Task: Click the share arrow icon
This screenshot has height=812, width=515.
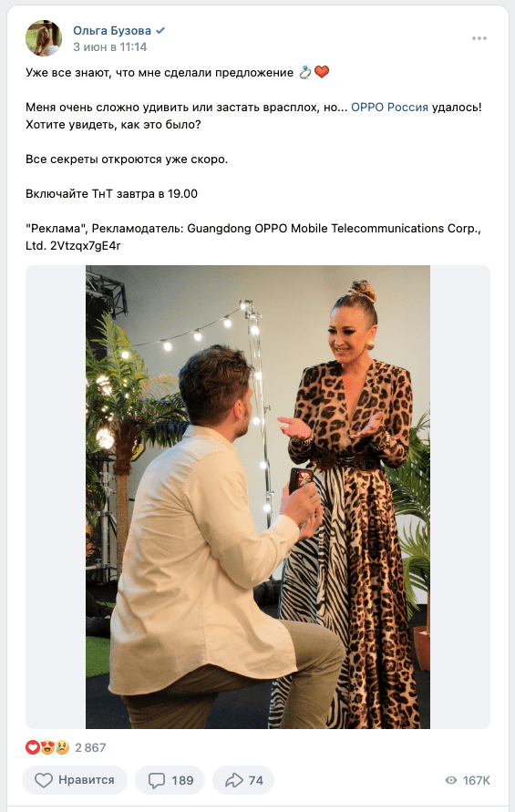Action: coord(234,780)
